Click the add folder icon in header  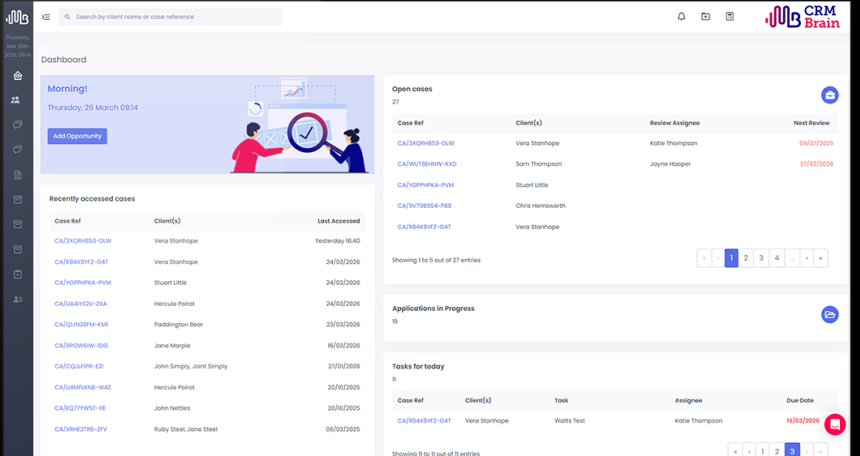coord(705,16)
